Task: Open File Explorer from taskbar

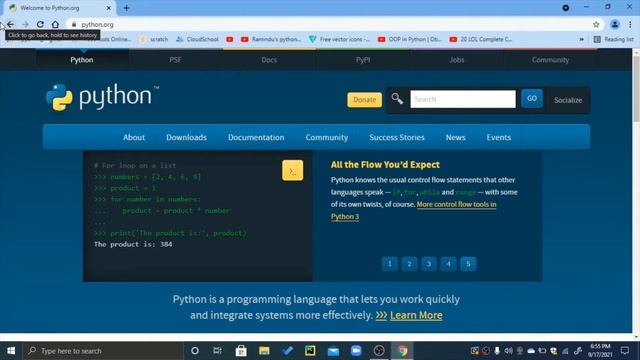Action: (x=264, y=351)
